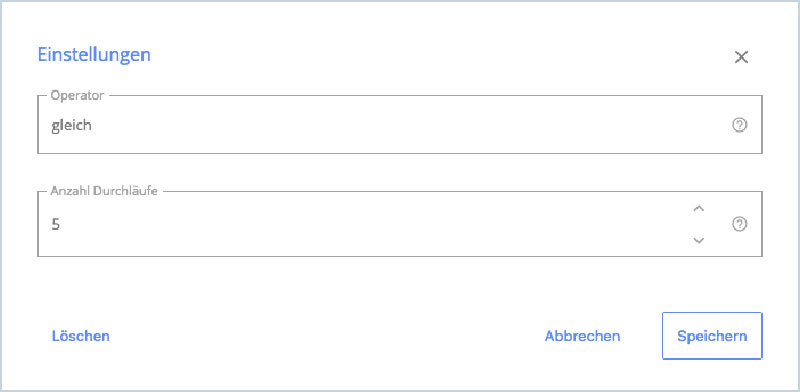The height and width of the screenshot is (392, 800).
Task: Cancel changes with Abbrechen
Action: [582, 336]
